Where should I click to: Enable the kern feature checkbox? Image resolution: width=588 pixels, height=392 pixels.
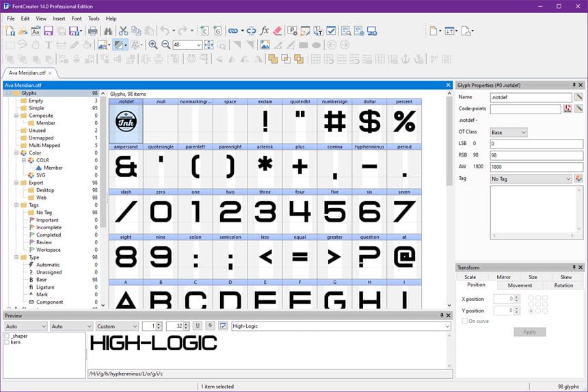pyautogui.click(x=7, y=342)
